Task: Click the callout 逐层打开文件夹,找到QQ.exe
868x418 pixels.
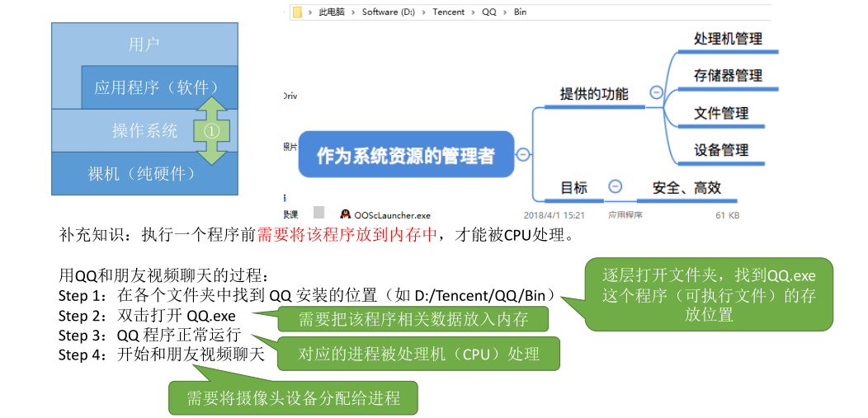Action: click(709, 294)
